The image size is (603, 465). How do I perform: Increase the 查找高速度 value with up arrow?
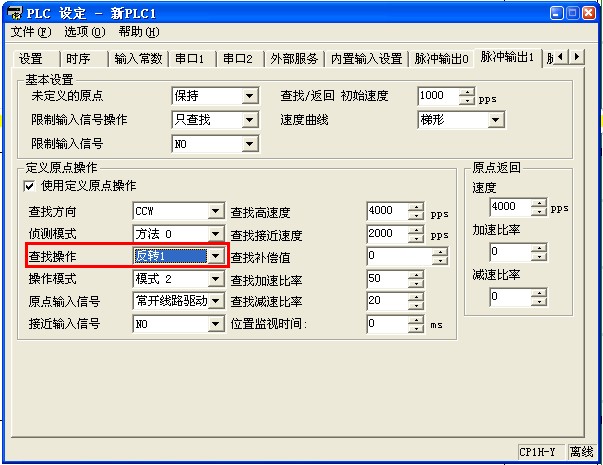(415, 207)
